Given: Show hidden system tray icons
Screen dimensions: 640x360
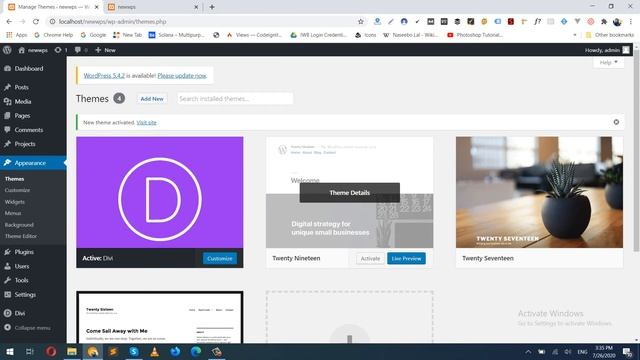Looking at the screenshot, I should (528, 352).
